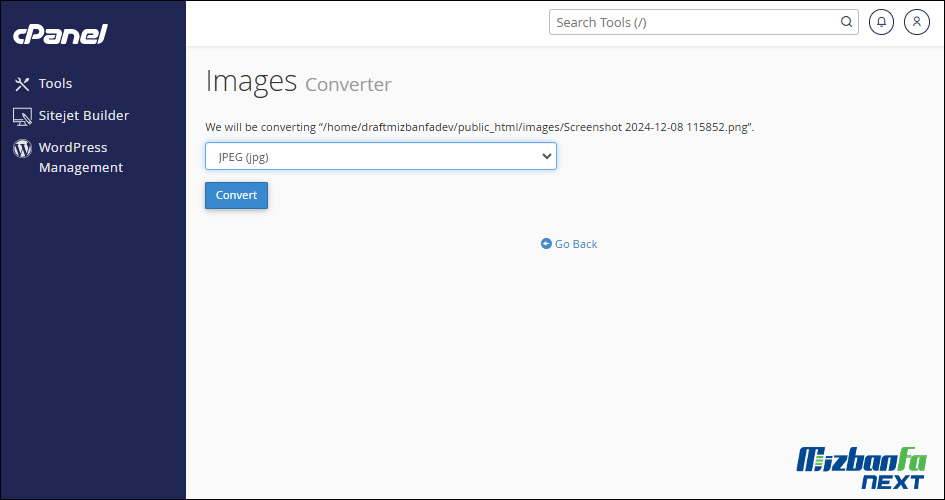Click the Tools wrench icon
The image size is (945, 500).
[x=22, y=84]
